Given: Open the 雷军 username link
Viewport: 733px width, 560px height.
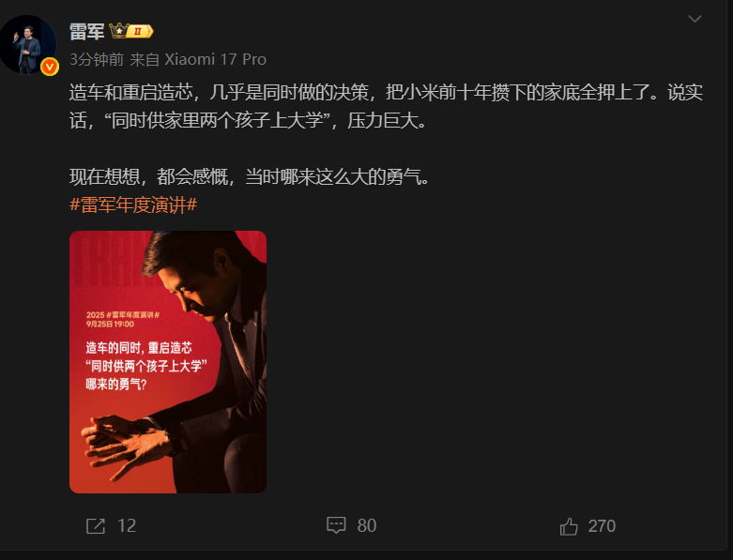Looking at the screenshot, I should [87, 32].
